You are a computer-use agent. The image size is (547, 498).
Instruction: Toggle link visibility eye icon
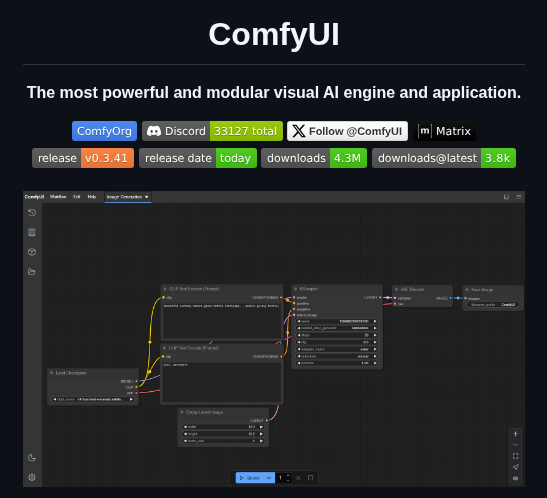(x=515, y=478)
